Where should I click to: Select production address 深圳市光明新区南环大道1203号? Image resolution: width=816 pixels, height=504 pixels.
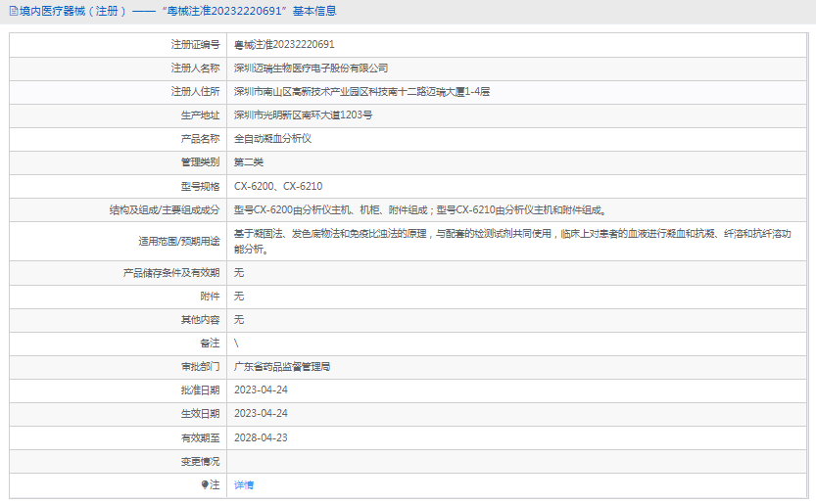click(x=303, y=115)
